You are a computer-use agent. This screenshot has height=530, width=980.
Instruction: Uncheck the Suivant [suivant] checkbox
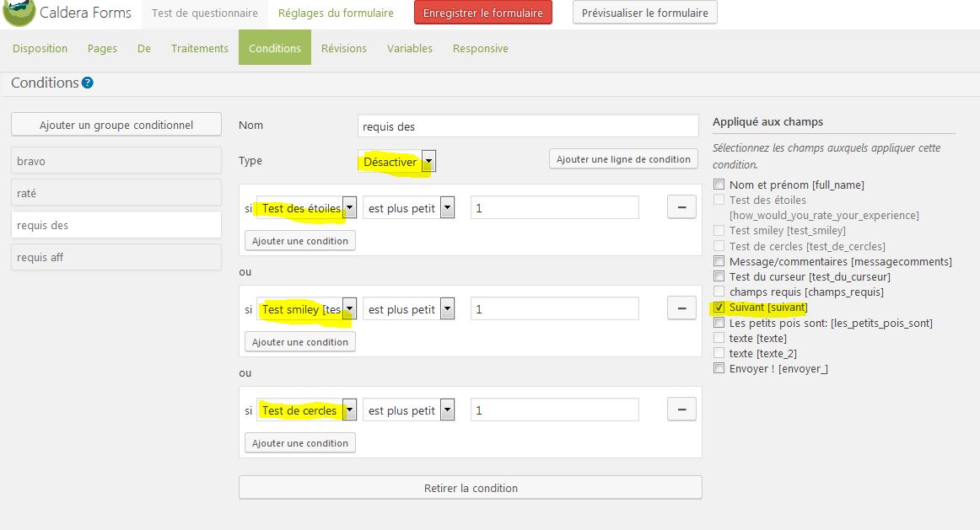(x=719, y=308)
